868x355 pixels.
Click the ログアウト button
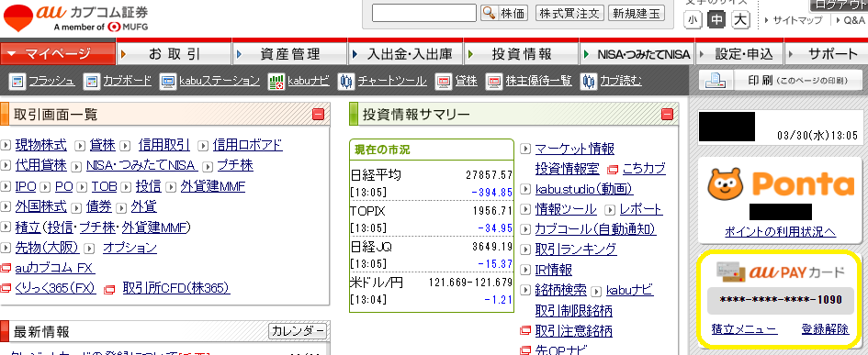pyautogui.click(x=839, y=5)
